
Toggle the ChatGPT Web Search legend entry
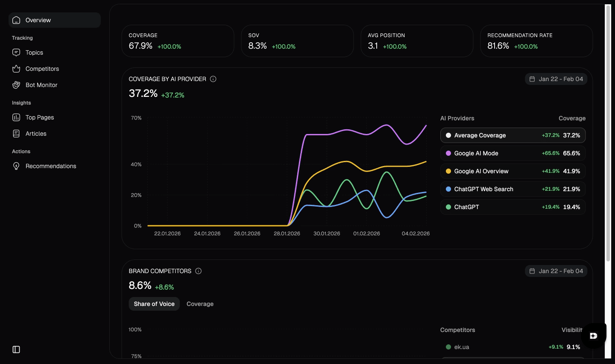[x=512, y=189]
